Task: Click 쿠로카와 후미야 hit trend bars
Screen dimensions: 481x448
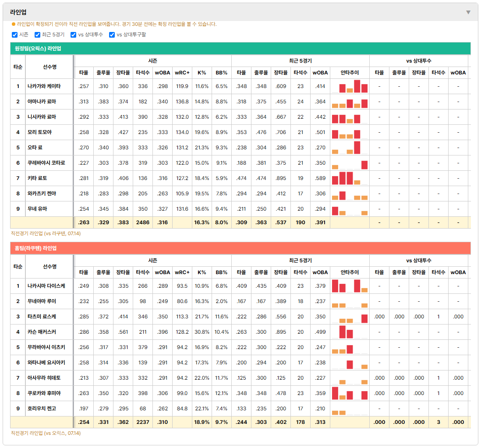Action: click(x=350, y=393)
